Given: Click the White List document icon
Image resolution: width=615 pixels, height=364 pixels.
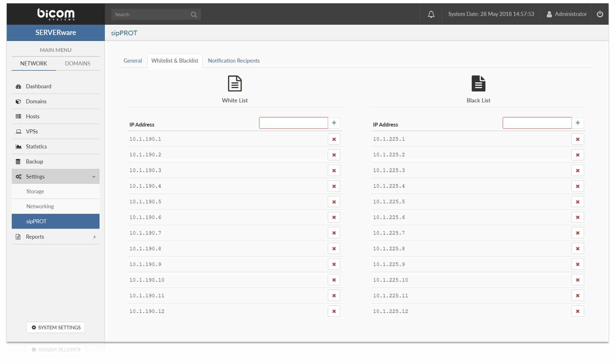Looking at the screenshot, I should coord(234,83).
